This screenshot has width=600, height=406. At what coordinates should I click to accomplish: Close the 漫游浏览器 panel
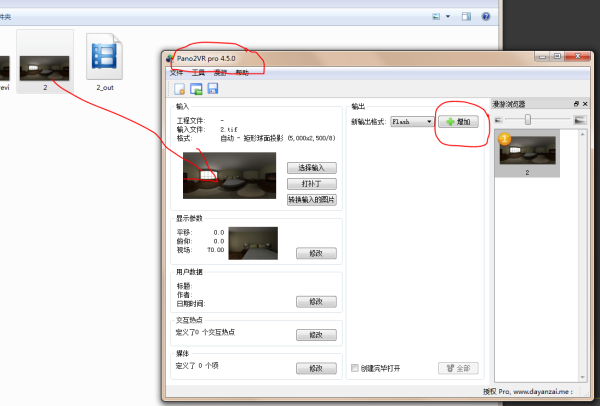click(585, 104)
